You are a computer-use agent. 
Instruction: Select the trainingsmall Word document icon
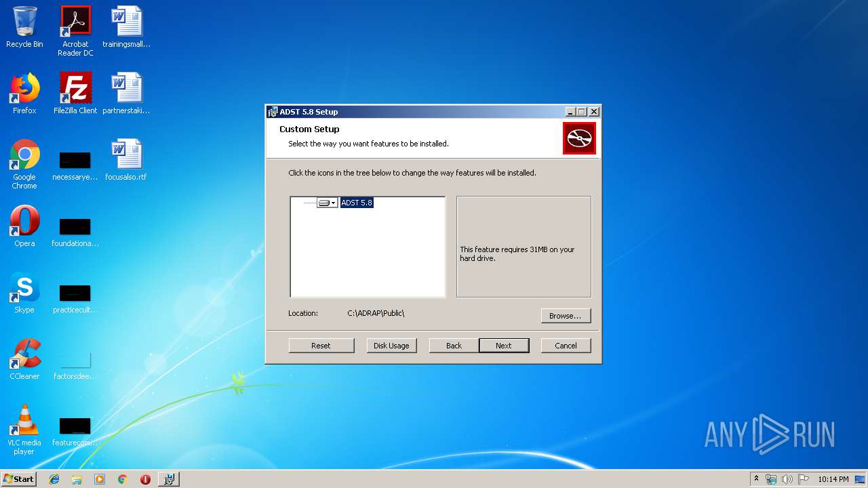(x=127, y=27)
